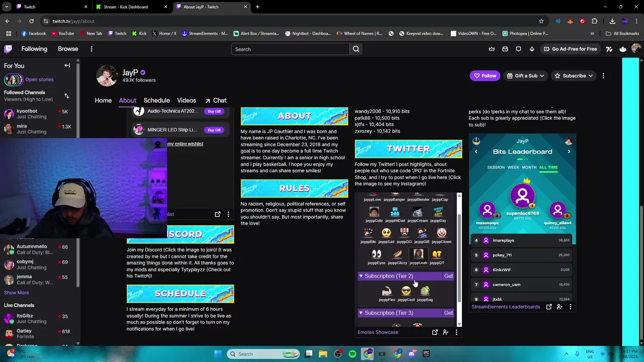Screen dimensions: 644x362
Task: Open the whispers chat bubble icon
Action: click(518, 49)
